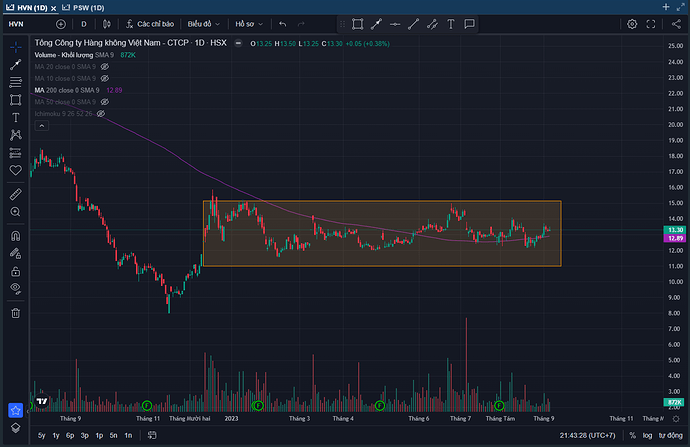Unhide the Ichimoku indicator
This screenshot has width=690, height=447.
pos(101,114)
